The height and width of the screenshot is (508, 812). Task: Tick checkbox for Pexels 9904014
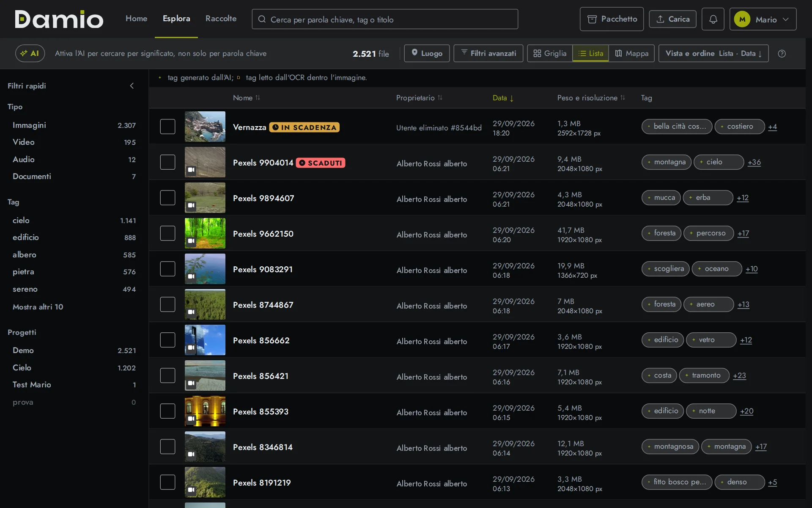(167, 162)
